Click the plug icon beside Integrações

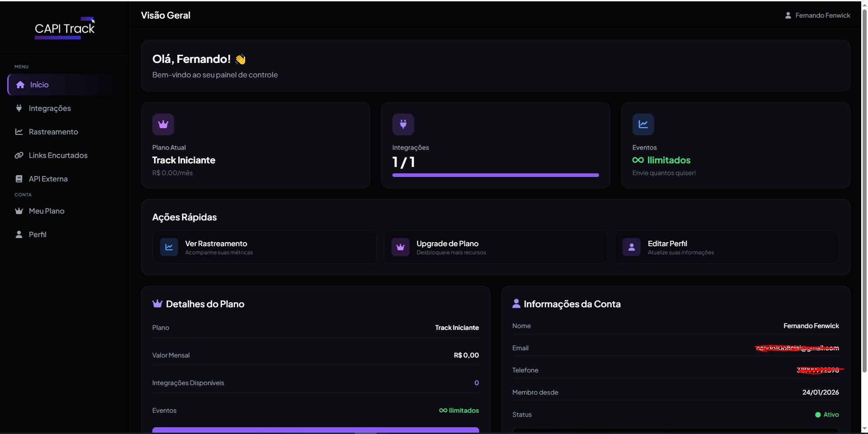click(x=19, y=108)
